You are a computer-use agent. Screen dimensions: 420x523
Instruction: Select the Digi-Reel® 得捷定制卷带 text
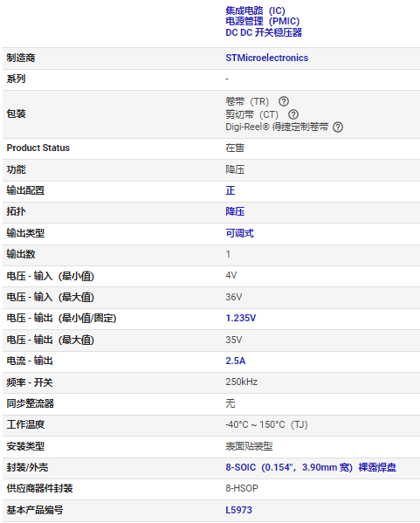pyautogui.click(x=277, y=127)
